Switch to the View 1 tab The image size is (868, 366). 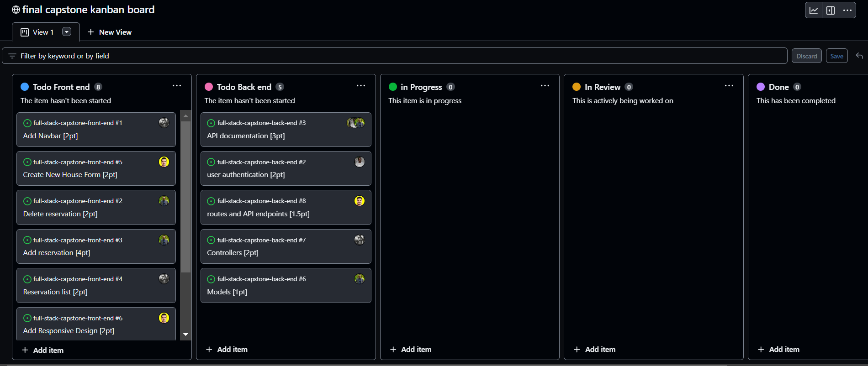tap(43, 31)
